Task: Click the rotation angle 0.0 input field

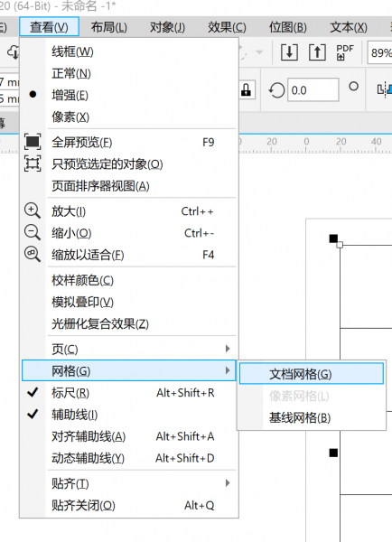Action: tap(313, 89)
